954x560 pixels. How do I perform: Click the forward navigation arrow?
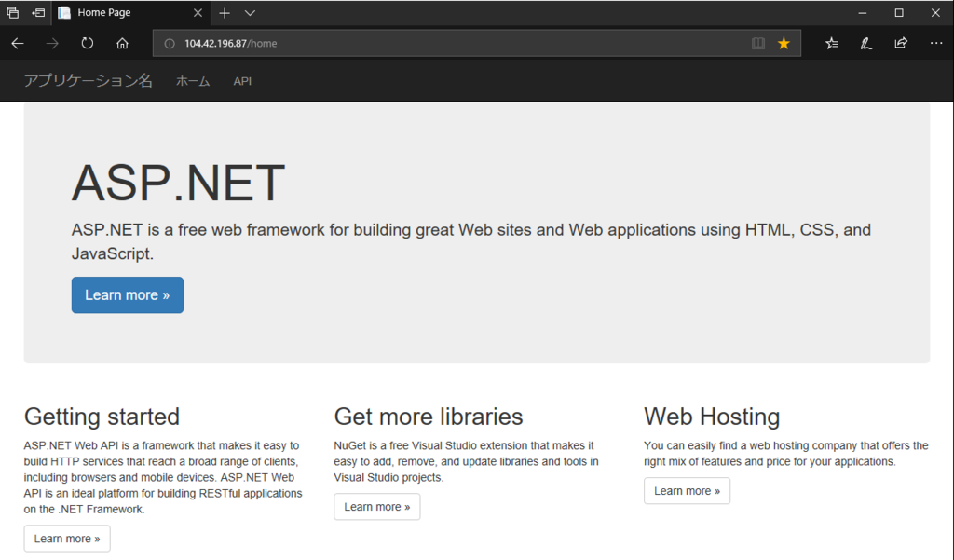coord(52,43)
